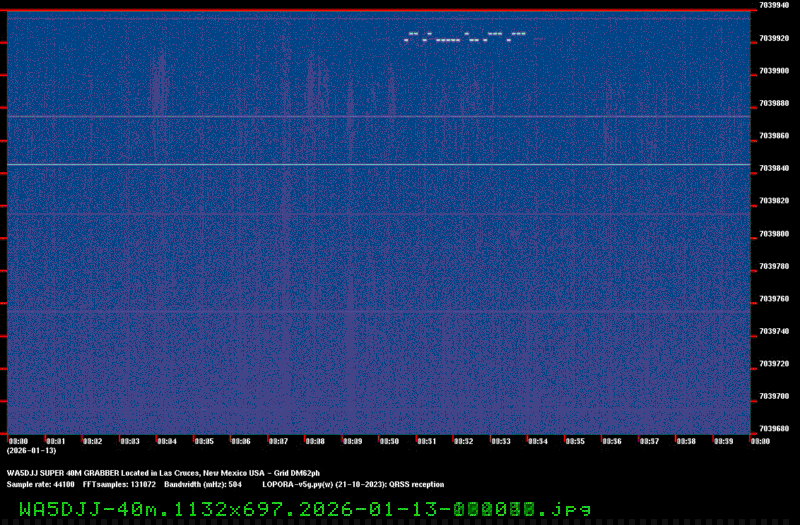Select the 00:04 time axis marker
This screenshot has width=800, height=525.
(x=167, y=440)
